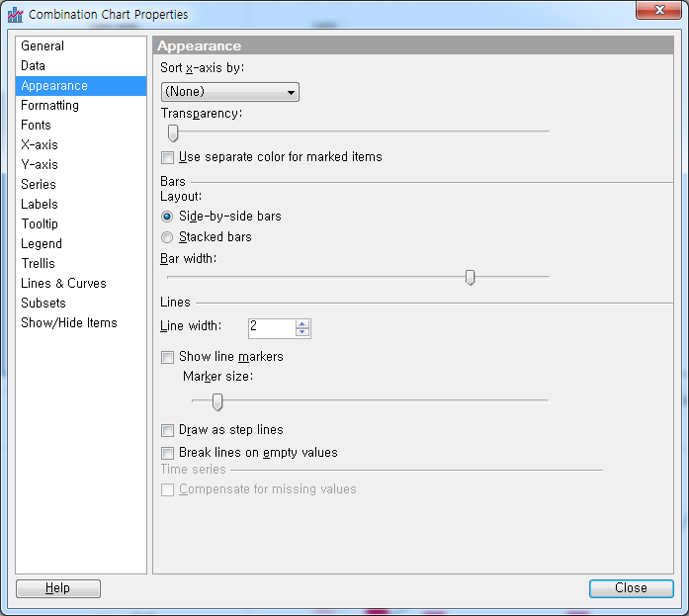The image size is (689, 616).
Task: Open the General properties page
Action: tap(81, 46)
